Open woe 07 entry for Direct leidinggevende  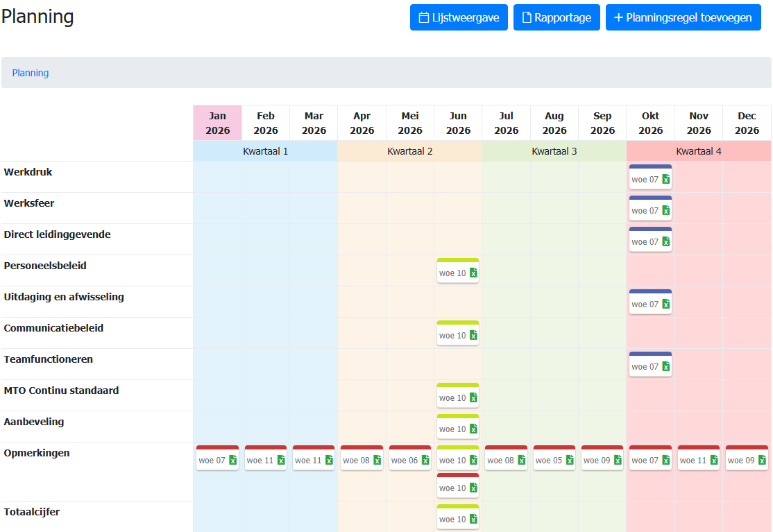(x=644, y=241)
